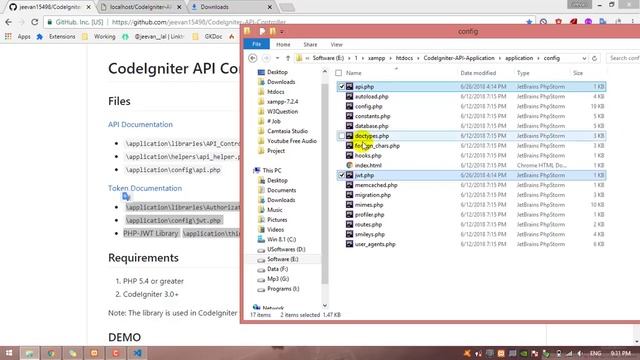Click Chrome browser back arrow

[9, 22]
